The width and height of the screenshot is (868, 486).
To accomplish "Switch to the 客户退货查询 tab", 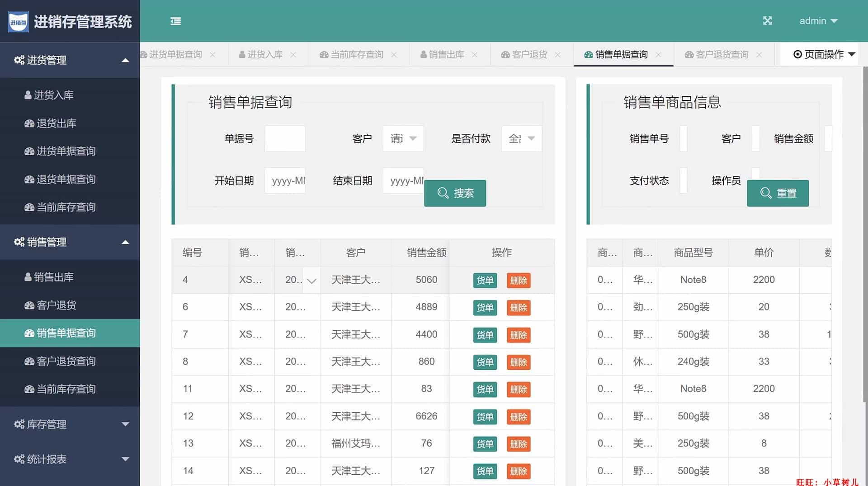I will coord(722,55).
